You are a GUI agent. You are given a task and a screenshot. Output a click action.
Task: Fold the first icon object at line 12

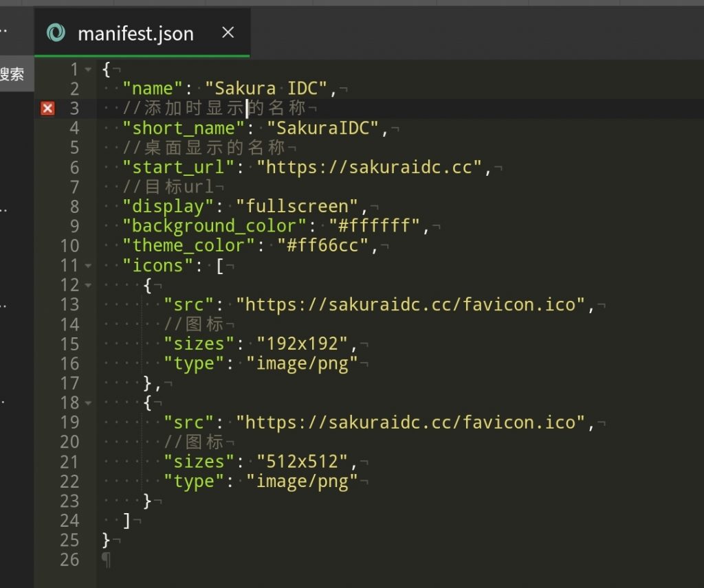coord(88,285)
